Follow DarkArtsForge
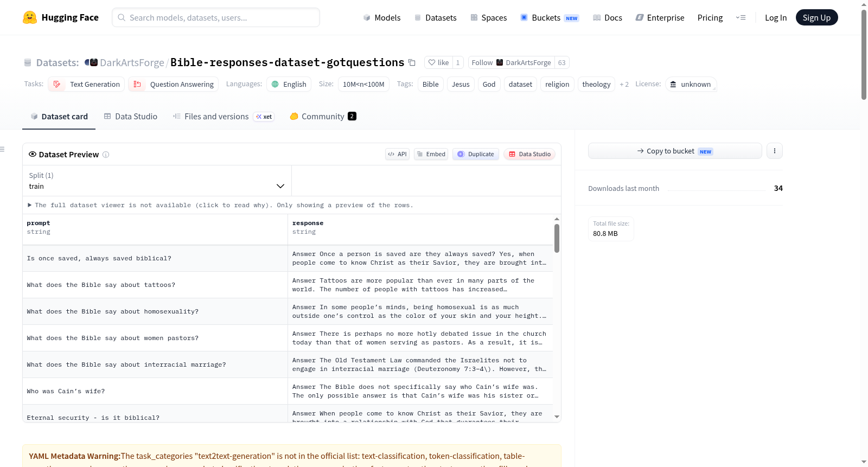This screenshot has width=868, height=467. click(511, 62)
